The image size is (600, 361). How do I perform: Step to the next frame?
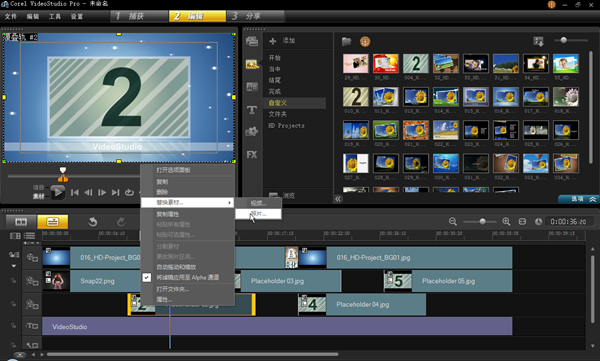[x=102, y=192]
